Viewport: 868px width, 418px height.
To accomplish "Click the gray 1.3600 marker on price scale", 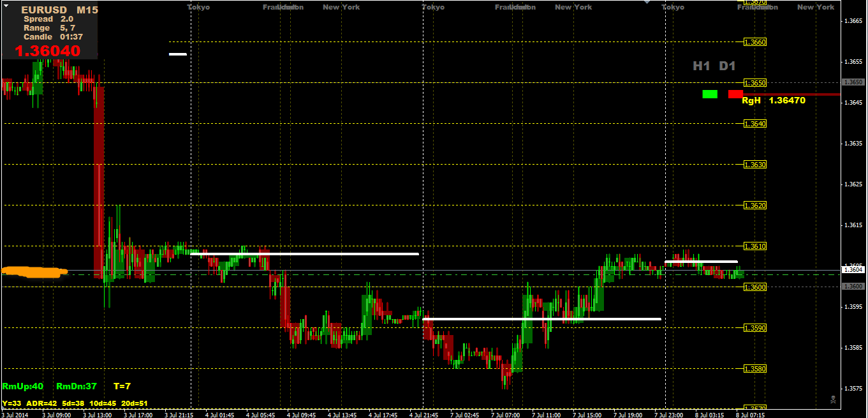I will point(853,287).
